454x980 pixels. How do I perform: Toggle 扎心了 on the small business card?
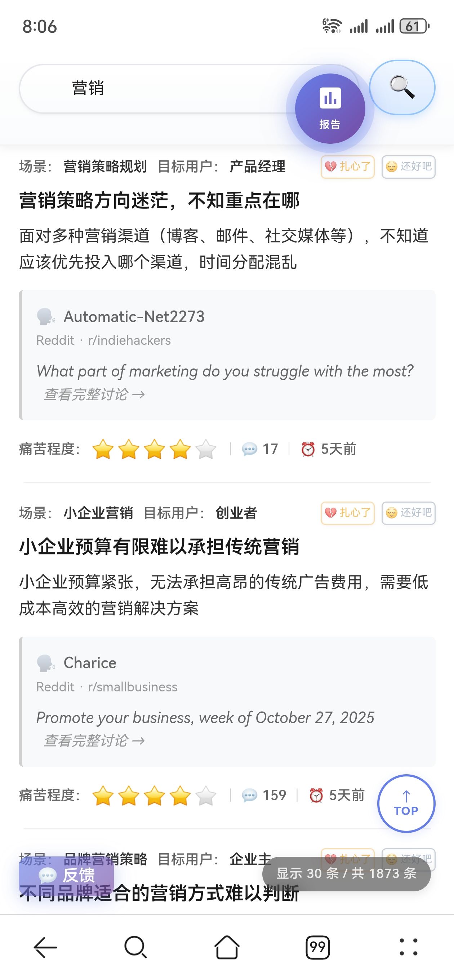(x=347, y=513)
